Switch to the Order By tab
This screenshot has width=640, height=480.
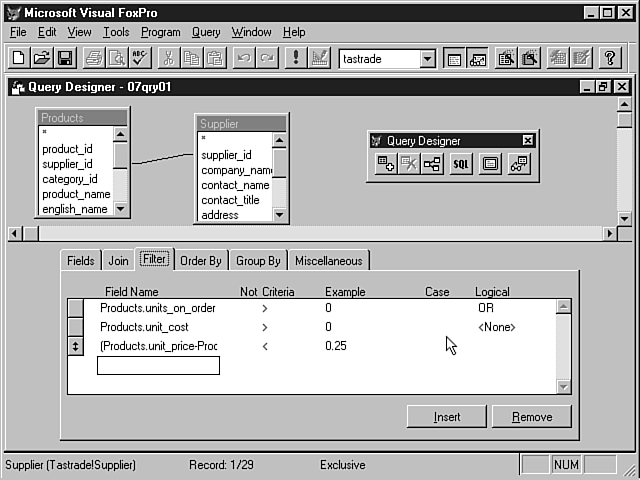click(201, 261)
